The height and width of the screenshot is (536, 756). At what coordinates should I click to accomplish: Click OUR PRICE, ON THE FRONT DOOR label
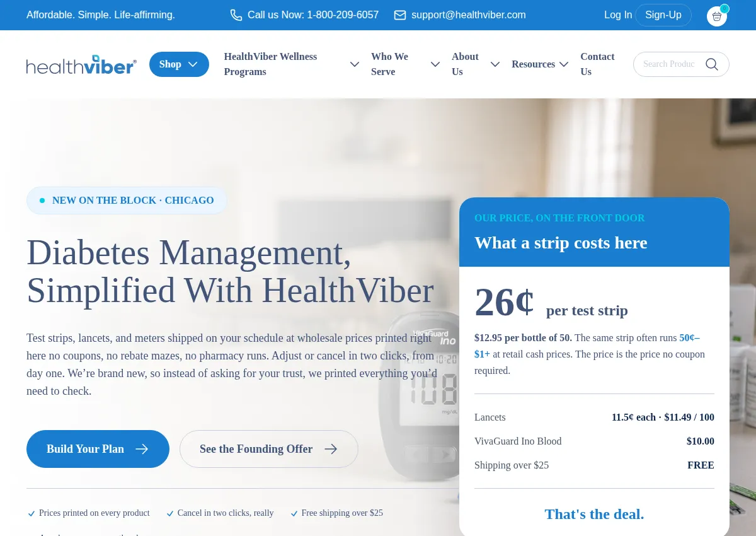[559, 218]
